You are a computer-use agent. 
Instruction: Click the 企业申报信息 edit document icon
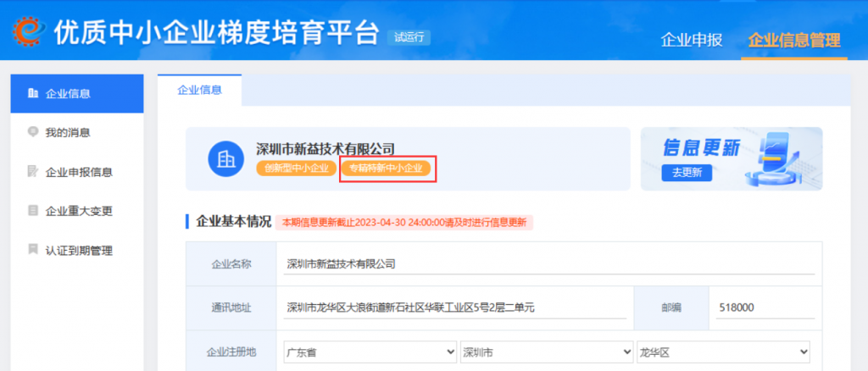pos(33,171)
